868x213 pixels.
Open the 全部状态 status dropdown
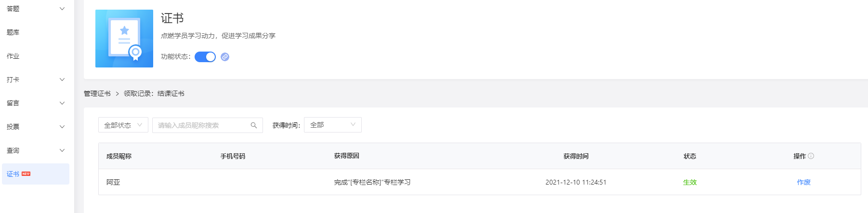[123, 125]
